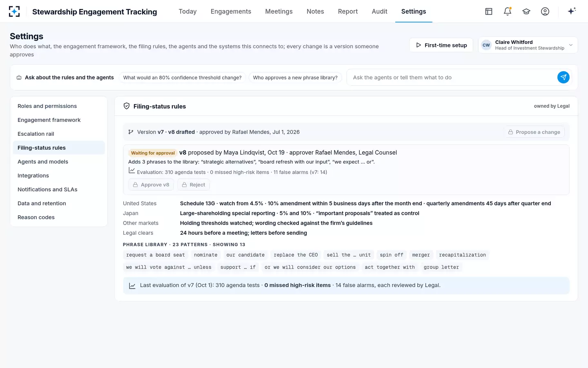Click Propose a change button
Viewport: 588px width, 368px height.
534,132
